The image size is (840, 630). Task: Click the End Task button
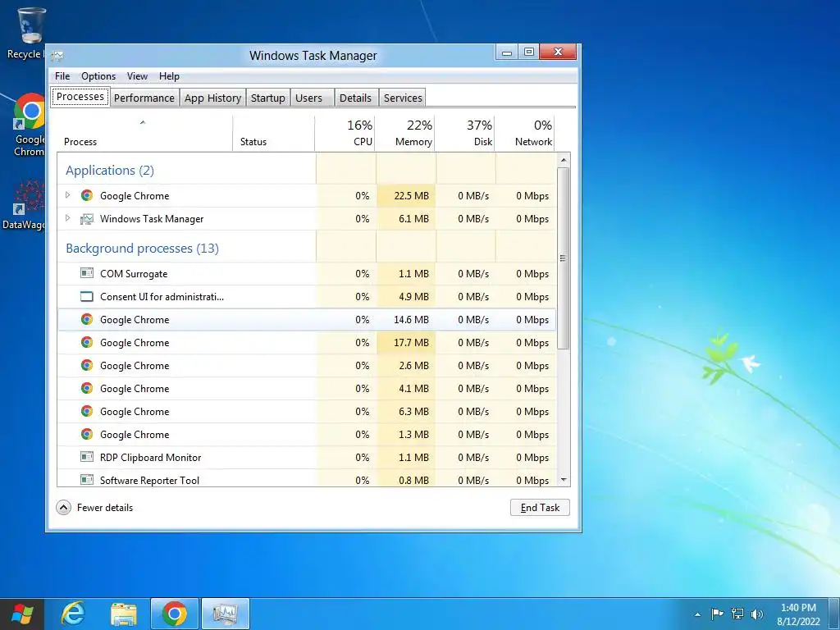pos(540,507)
